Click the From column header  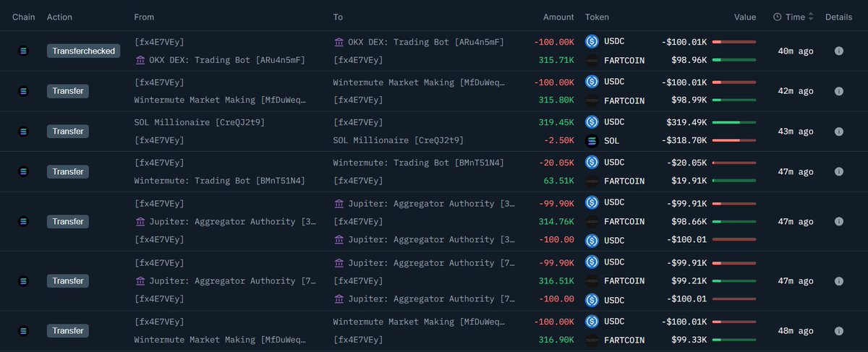145,17
